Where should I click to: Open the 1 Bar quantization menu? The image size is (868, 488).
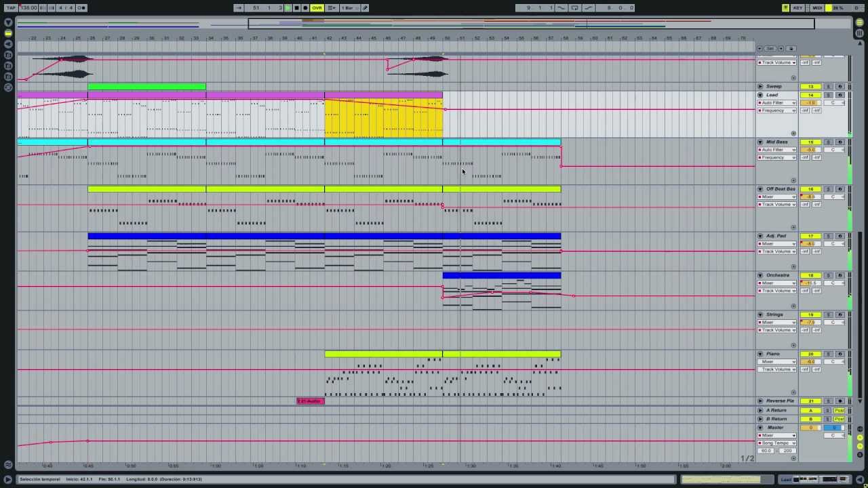349,7
